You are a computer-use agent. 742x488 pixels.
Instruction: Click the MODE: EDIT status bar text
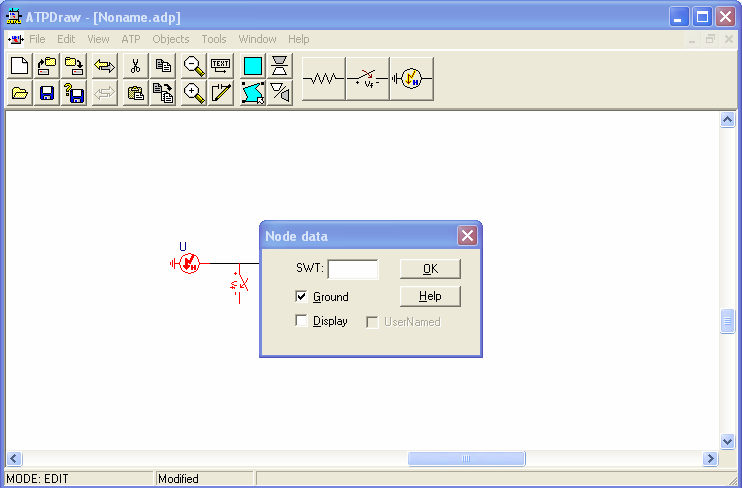[37, 479]
